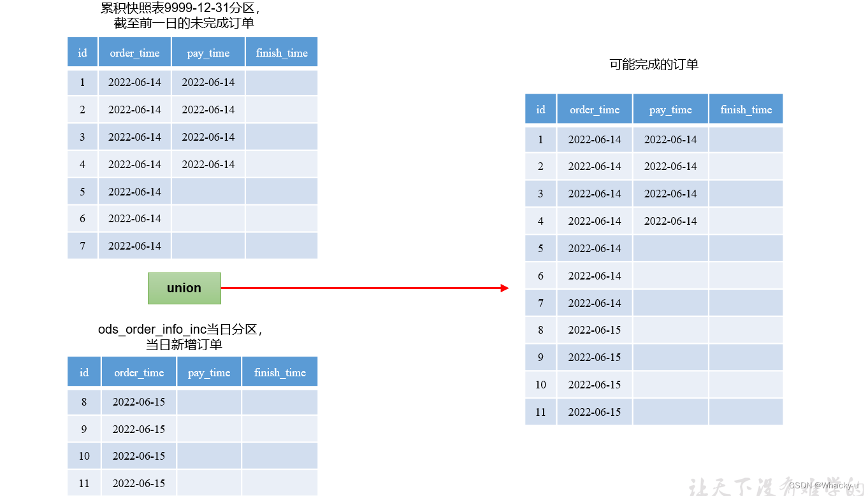Select row 11 order_time in 可能完成的订单 table
Viewport: 868px width, 496px height.
(595, 412)
